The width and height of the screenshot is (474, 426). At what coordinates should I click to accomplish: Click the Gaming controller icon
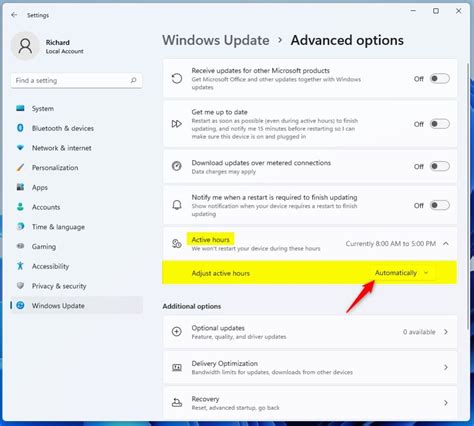click(x=20, y=246)
